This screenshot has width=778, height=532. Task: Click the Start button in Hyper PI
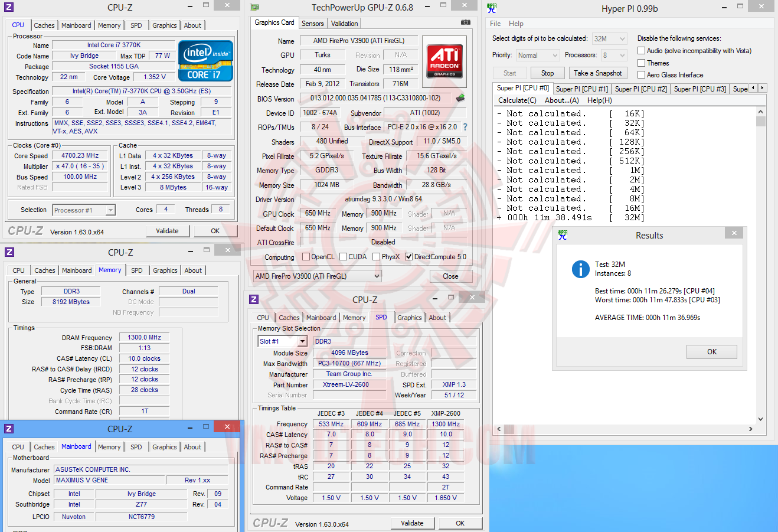(x=510, y=73)
